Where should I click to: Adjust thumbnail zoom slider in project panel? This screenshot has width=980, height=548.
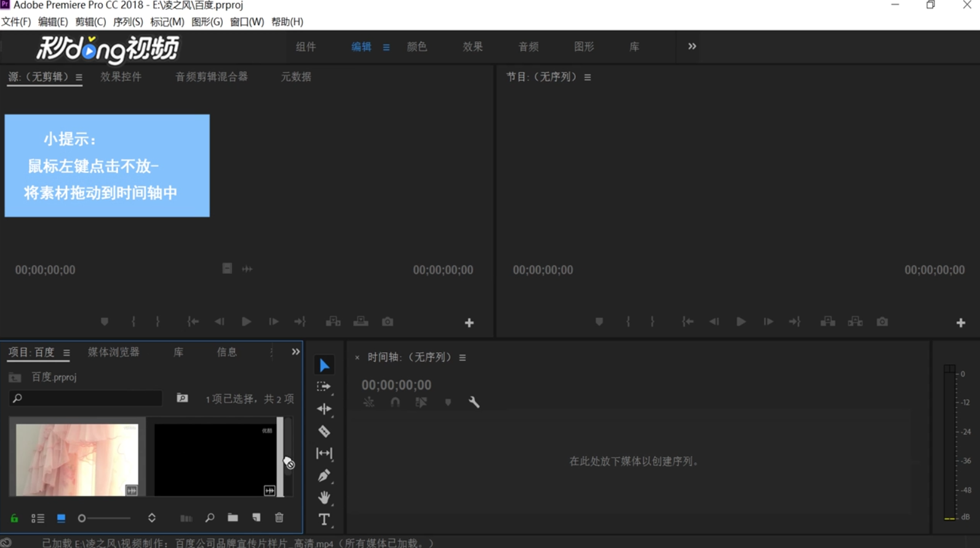coord(105,518)
